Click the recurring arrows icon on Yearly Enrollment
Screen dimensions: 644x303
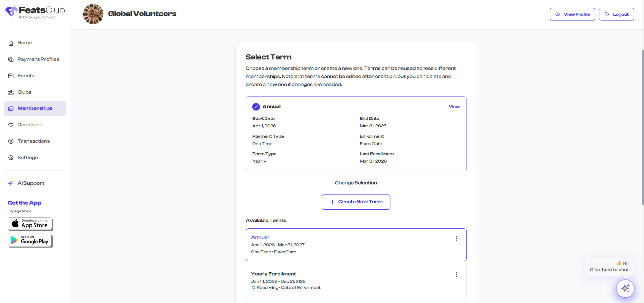click(253, 288)
